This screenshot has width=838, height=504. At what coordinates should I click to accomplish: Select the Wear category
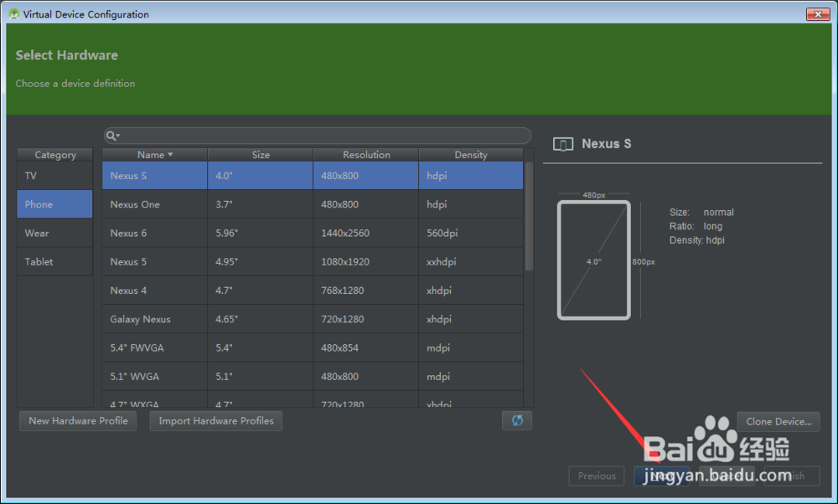pos(54,233)
